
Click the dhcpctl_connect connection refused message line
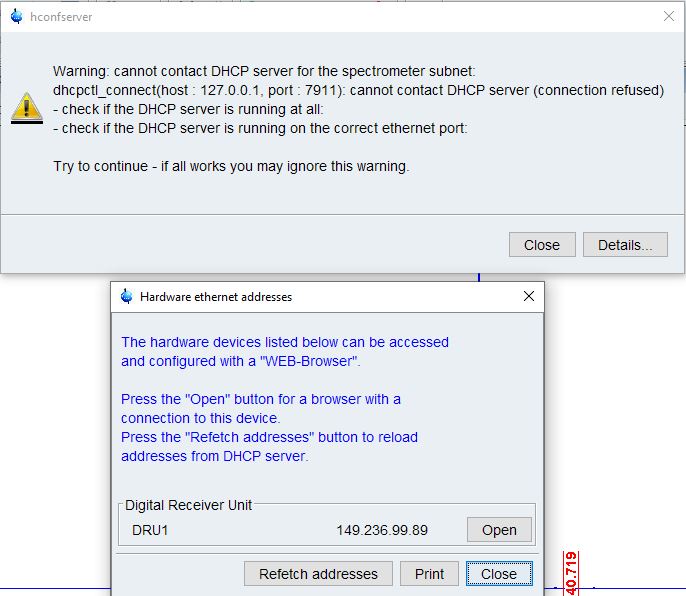[358, 90]
